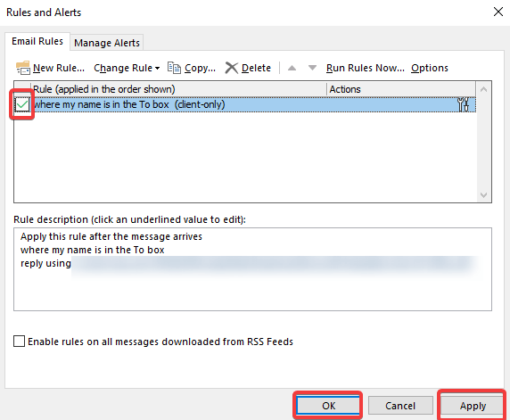Click the Delete button label

(x=256, y=68)
